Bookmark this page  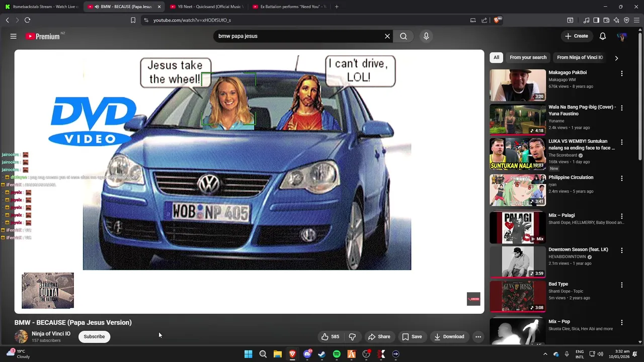133,20
